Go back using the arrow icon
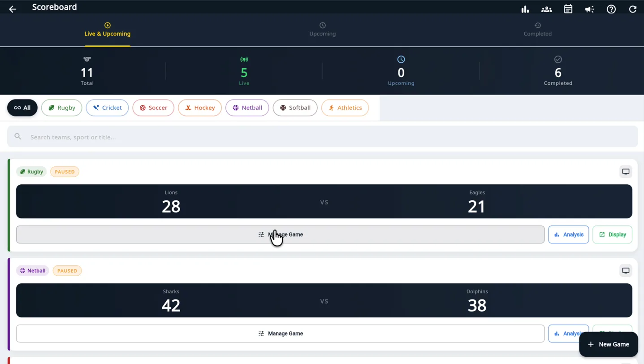This screenshot has height=364, width=644. tap(13, 9)
